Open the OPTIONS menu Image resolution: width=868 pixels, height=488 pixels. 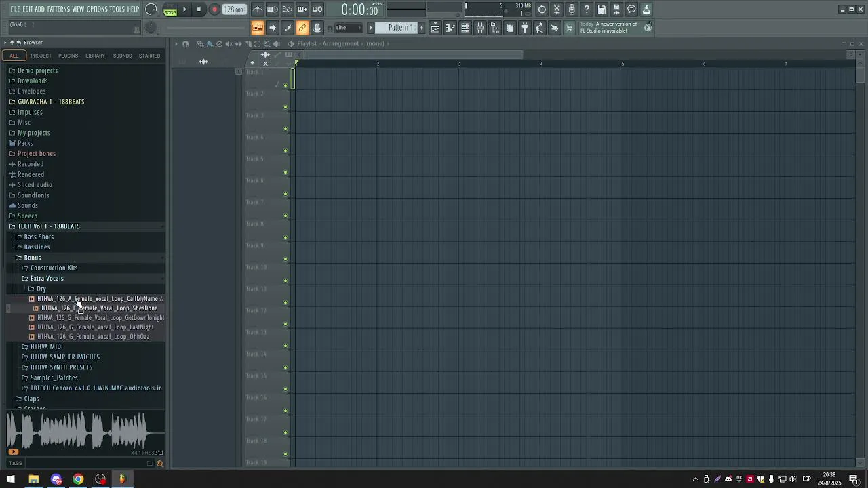pos(97,9)
